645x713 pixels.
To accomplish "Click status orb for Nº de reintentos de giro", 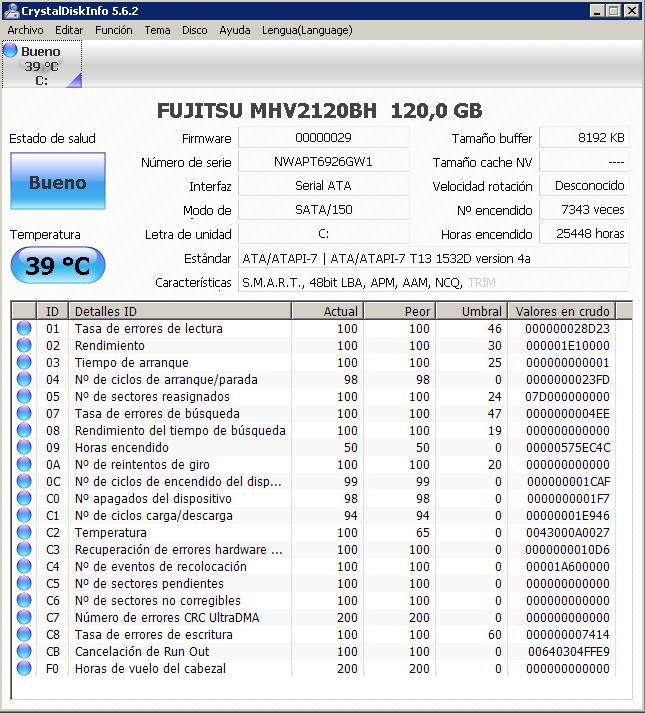I will pyautogui.click(x=24, y=464).
